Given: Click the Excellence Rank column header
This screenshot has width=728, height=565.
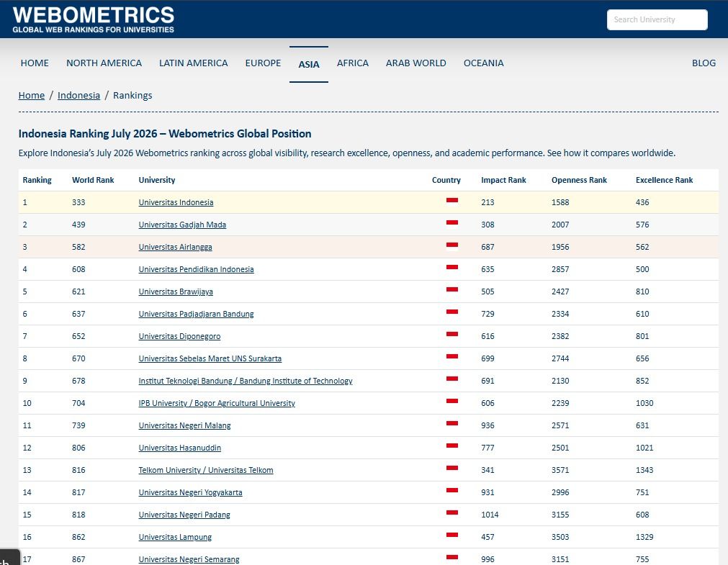Looking at the screenshot, I should click(664, 180).
